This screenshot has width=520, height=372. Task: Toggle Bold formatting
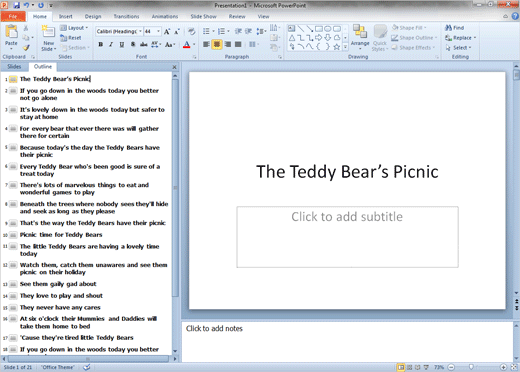[x=101, y=44]
